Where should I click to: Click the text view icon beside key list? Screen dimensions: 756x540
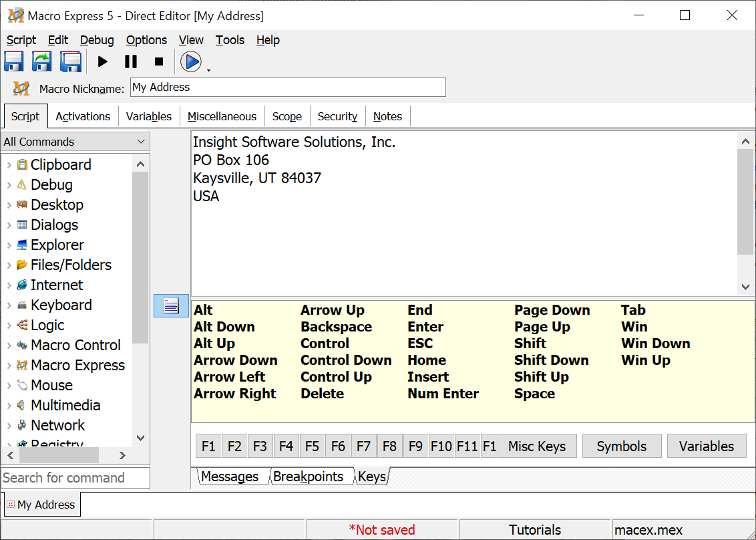(x=171, y=306)
